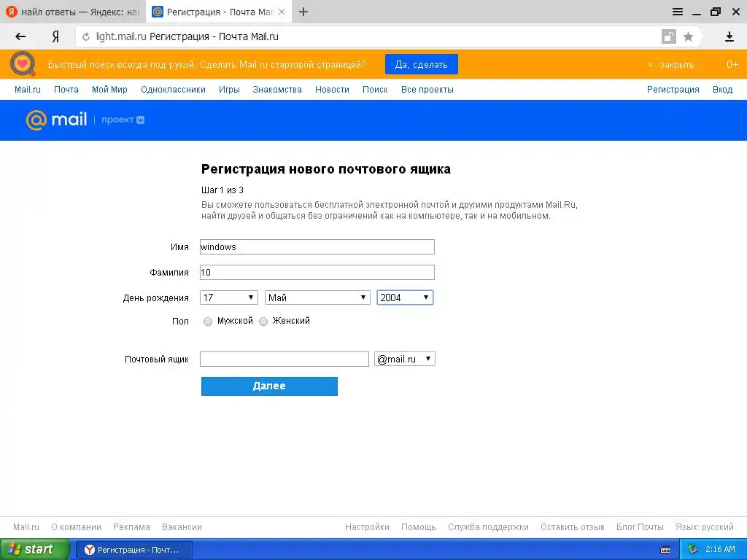Image resolution: width=747 pixels, height=560 pixels.
Task: Open the browser hamburger menu
Action: [678, 12]
